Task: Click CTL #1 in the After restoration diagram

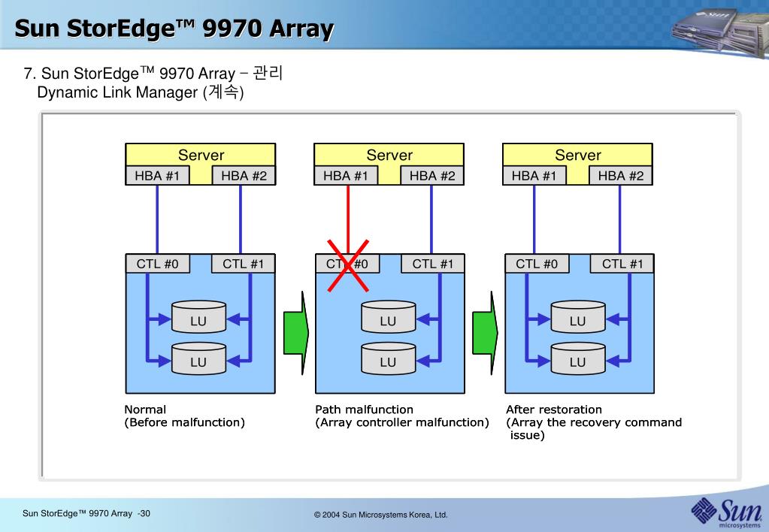Action: (x=622, y=264)
